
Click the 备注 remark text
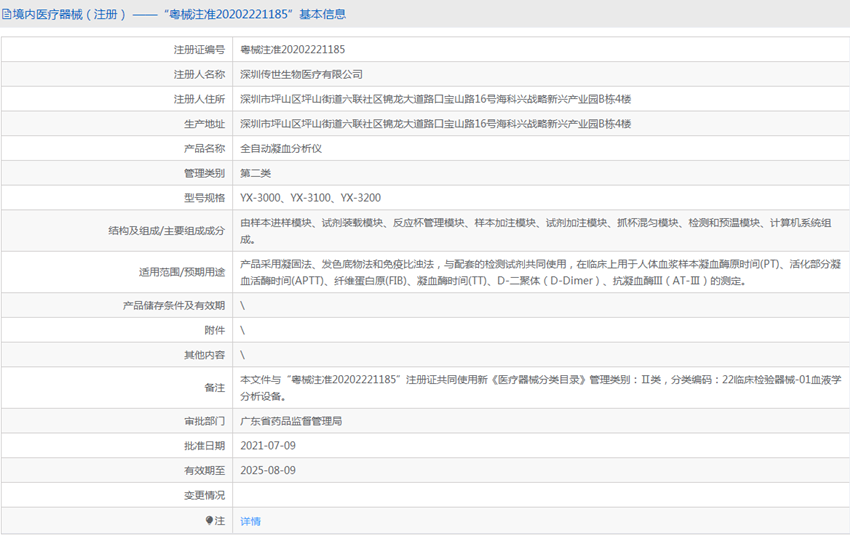[540, 388]
